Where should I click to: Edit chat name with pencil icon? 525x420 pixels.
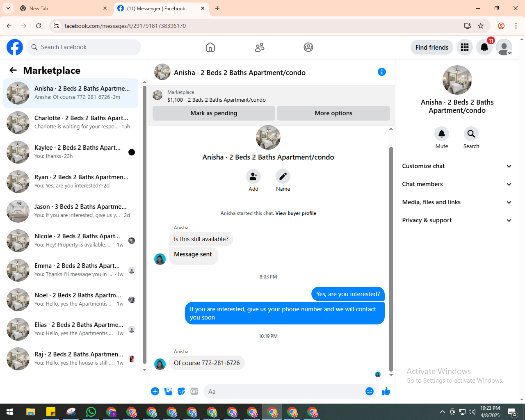click(283, 176)
